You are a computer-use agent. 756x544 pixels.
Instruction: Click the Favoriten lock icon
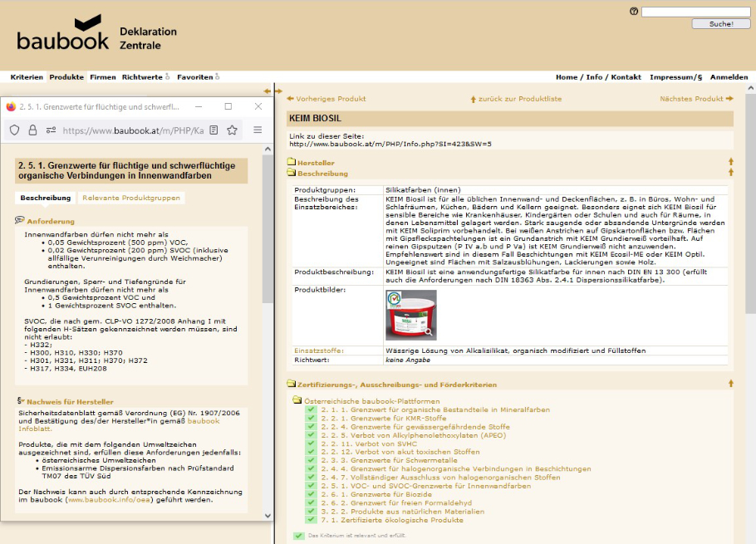218,76
